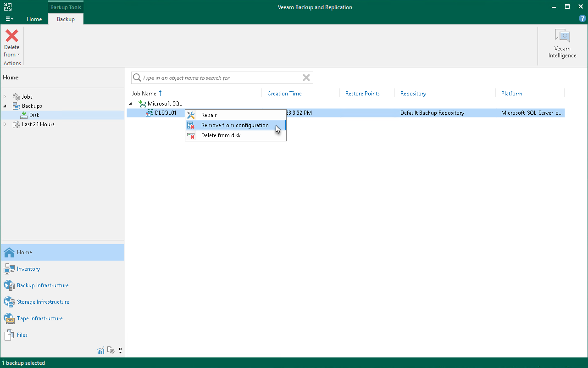Click the Microsoft SQL Server platform cell
This screenshot has width=588, height=368.
coord(532,113)
